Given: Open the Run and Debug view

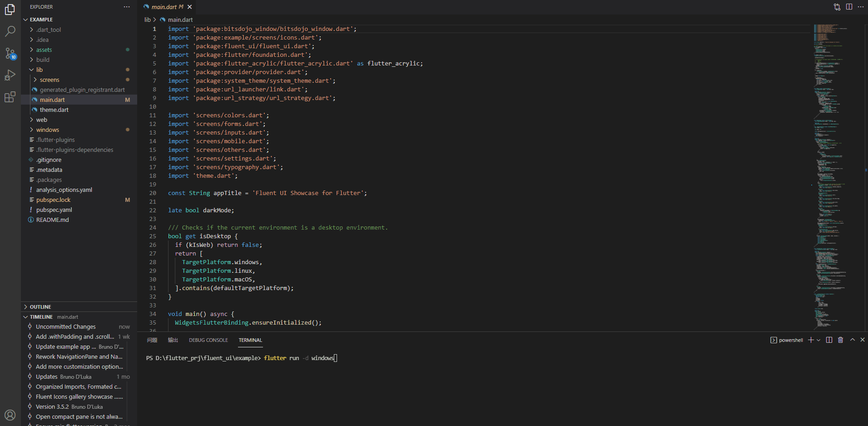Looking at the screenshot, I should pos(10,75).
